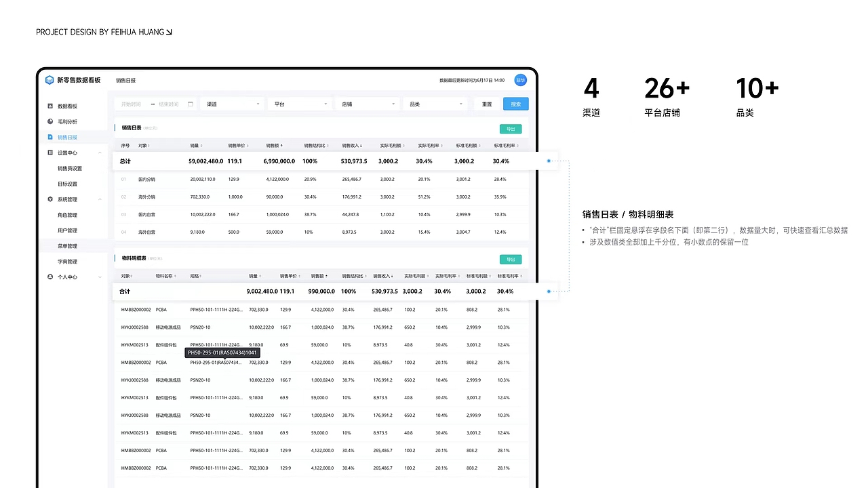Collapse the 设置中心 menu chevron
Viewport: 868px width, 488px height.
(100, 153)
